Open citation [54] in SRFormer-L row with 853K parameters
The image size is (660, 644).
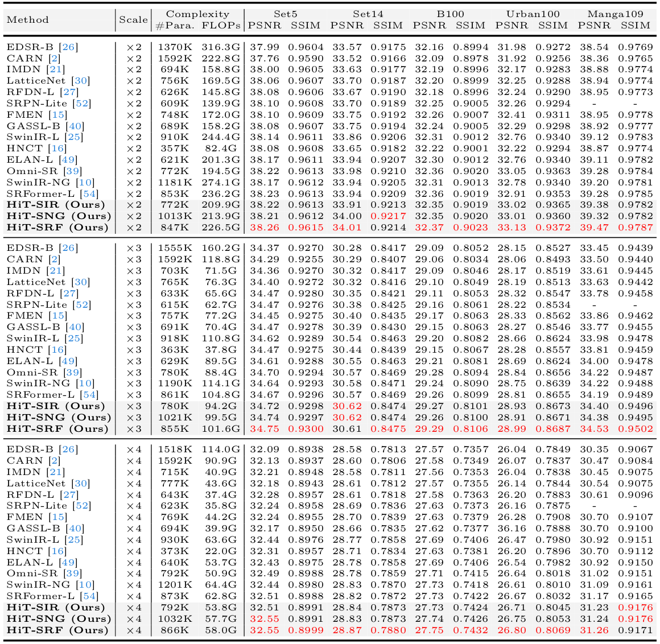click(x=89, y=194)
